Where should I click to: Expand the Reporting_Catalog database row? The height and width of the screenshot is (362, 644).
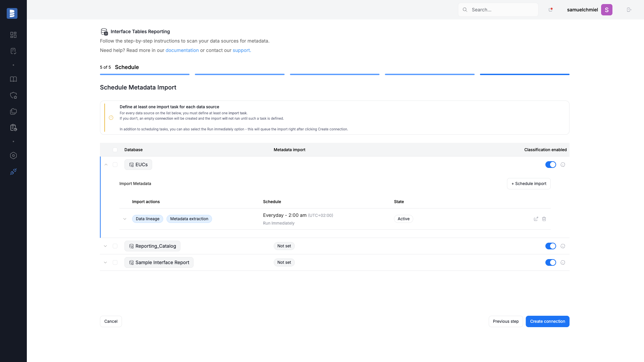point(105,246)
